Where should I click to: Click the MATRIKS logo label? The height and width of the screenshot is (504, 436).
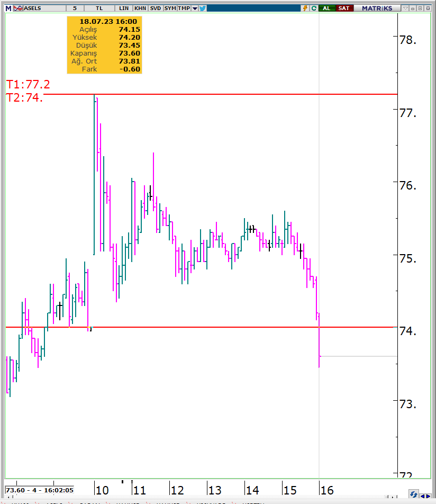377,8
